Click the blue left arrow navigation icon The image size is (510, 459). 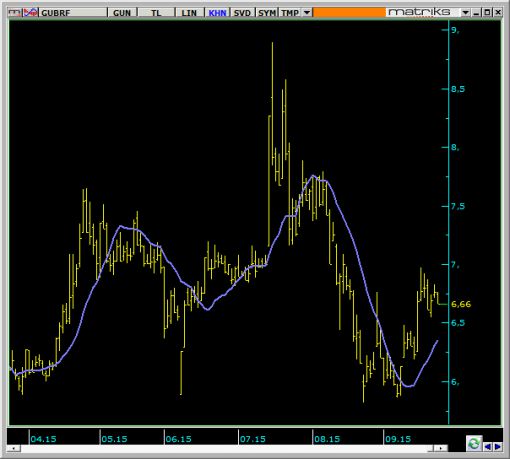(x=488, y=446)
